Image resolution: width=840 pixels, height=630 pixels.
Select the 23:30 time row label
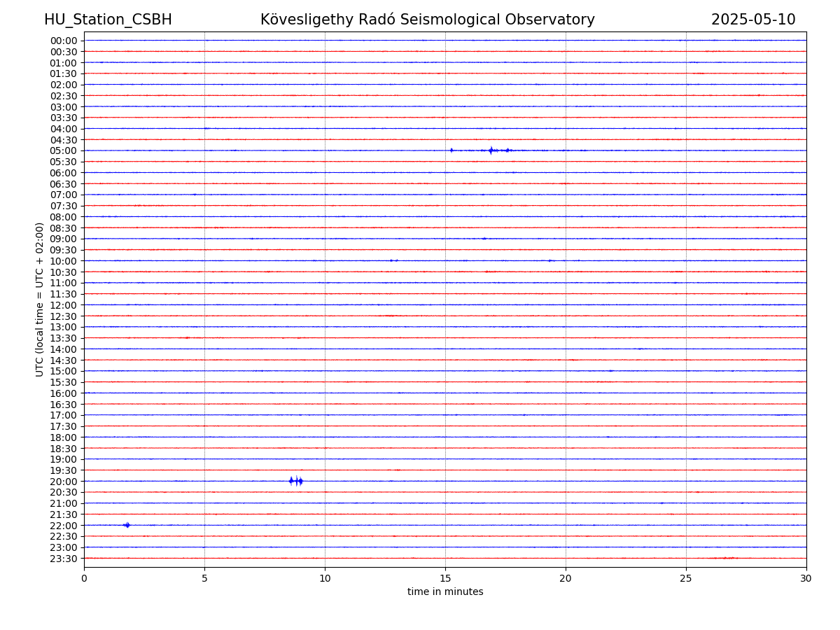click(64, 559)
